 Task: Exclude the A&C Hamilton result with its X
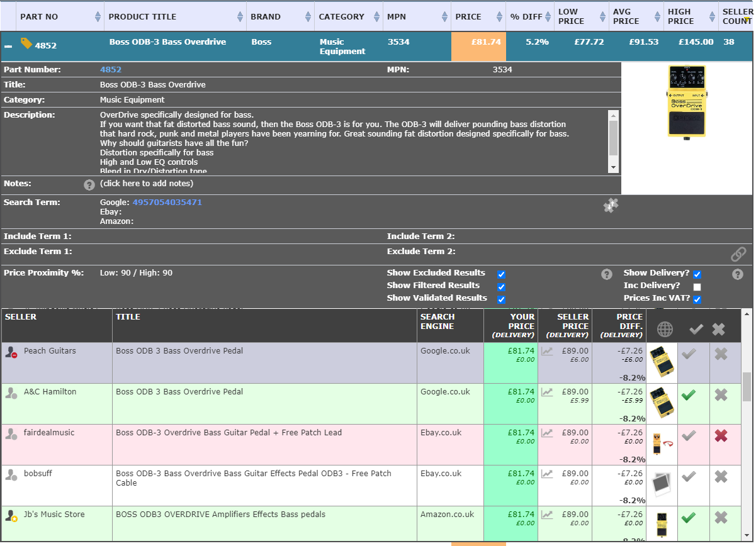pyautogui.click(x=721, y=395)
